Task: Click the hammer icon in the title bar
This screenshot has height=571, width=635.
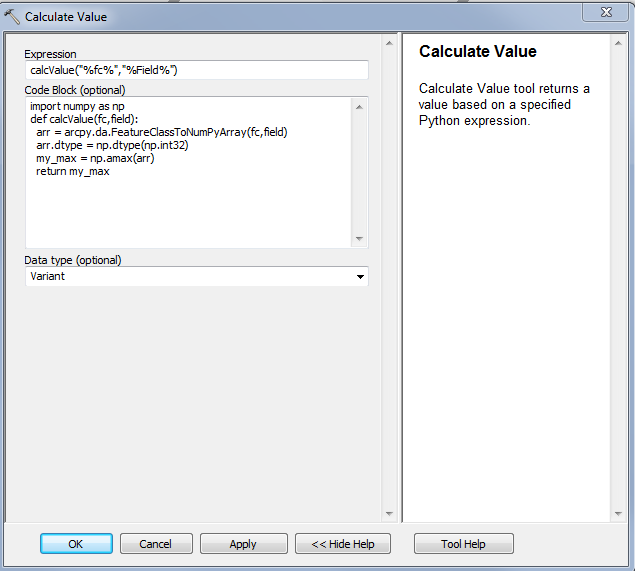Action: click(12, 16)
